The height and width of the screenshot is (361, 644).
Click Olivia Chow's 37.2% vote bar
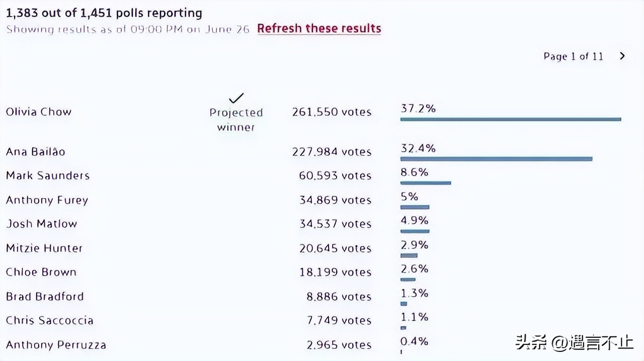[510, 119]
